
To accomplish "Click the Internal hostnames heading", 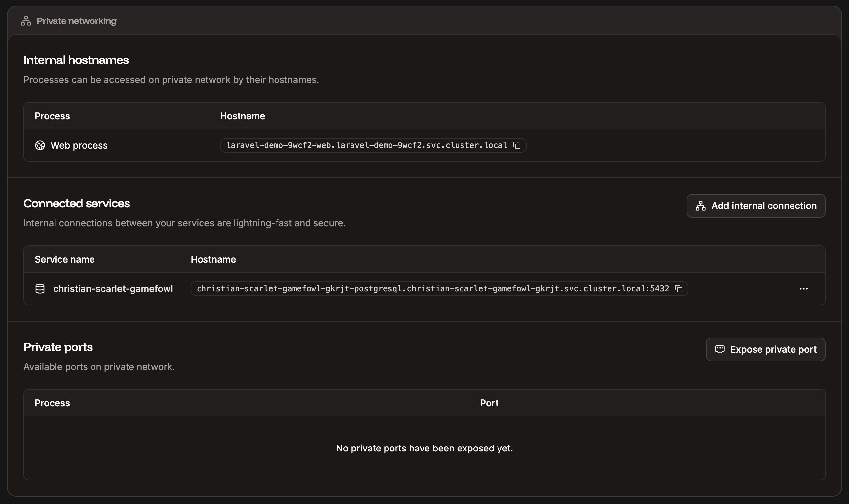I will (x=76, y=60).
